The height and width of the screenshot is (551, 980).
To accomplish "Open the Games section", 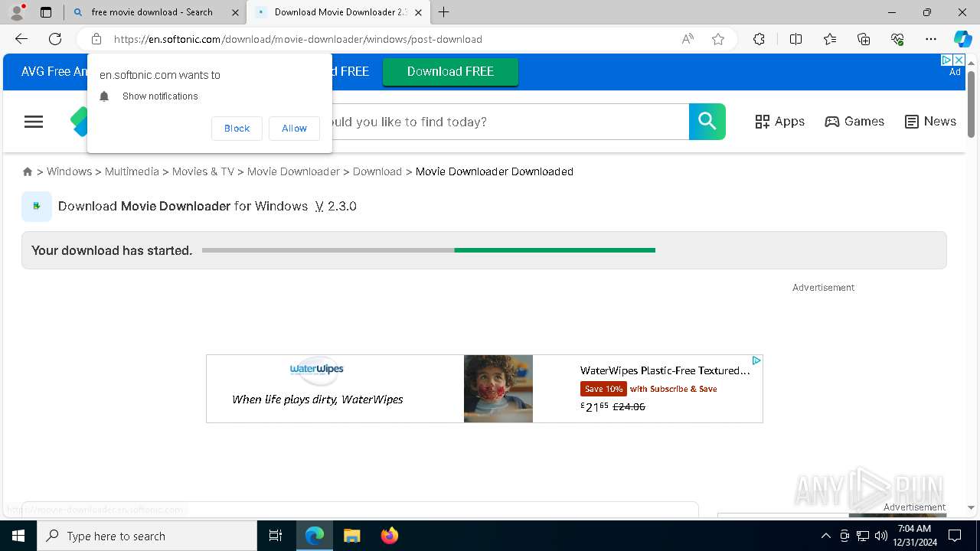I will [854, 122].
